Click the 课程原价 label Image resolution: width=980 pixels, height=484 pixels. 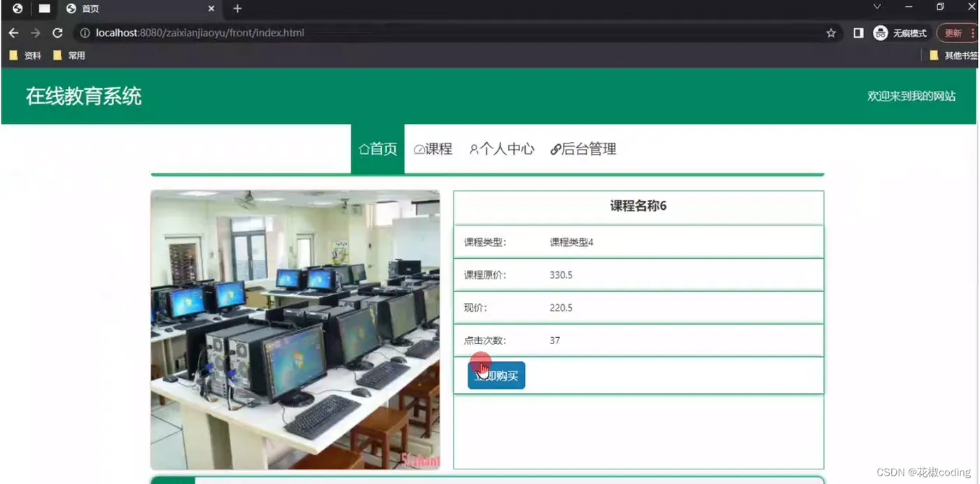pos(484,275)
